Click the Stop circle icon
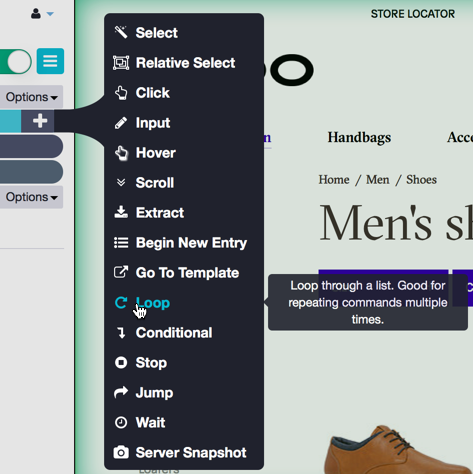Screen dimensions: 473x474 [x=121, y=362]
